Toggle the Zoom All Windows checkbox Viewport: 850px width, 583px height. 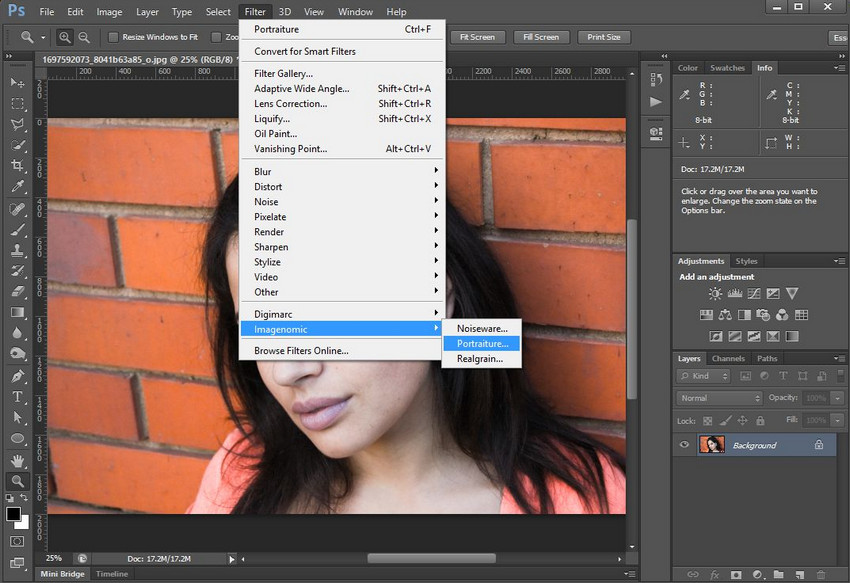pyautogui.click(x=216, y=37)
